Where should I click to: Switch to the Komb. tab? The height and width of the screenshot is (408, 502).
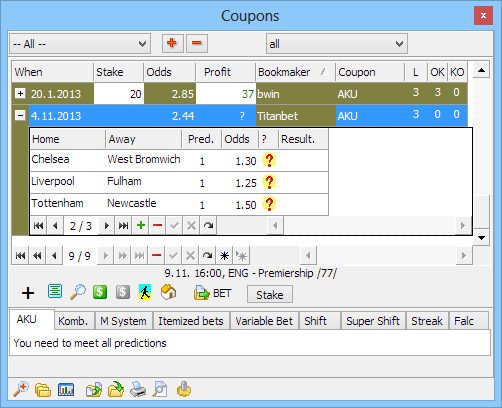(73, 321)
